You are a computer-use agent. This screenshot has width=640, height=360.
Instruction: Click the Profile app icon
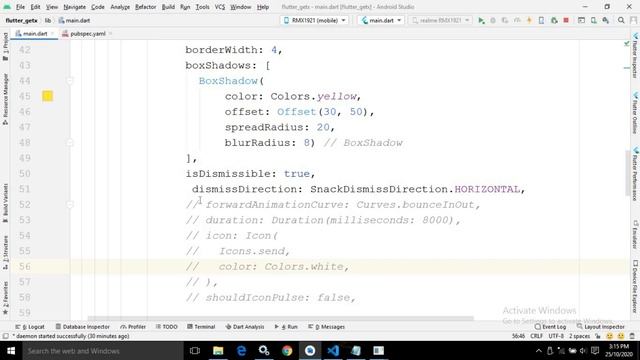coord(517,20)
